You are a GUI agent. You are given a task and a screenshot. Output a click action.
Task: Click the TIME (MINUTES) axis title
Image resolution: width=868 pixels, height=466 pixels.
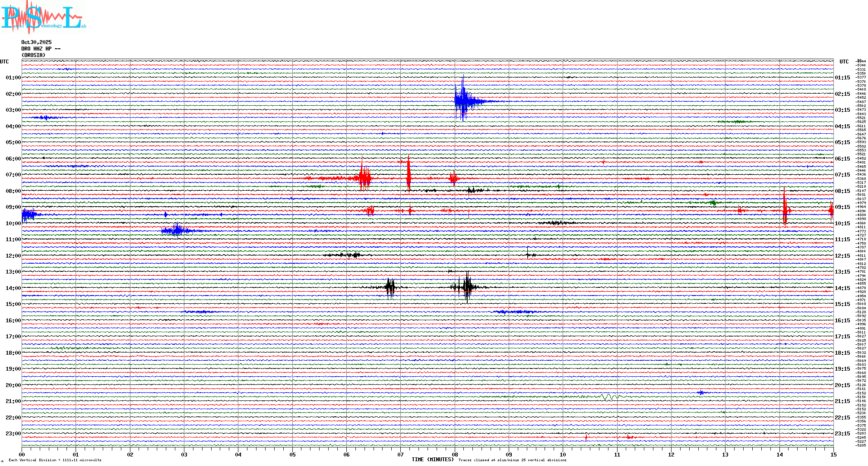(x=432, y=460)
